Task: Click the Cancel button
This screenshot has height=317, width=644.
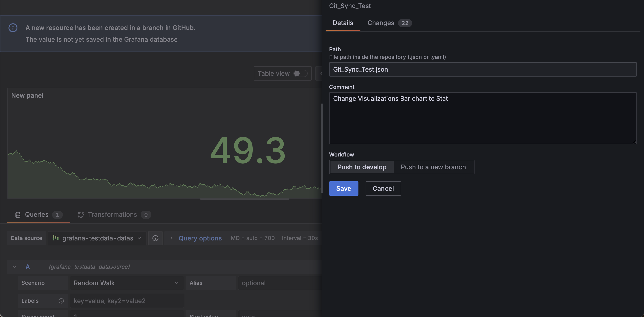Action: tap(383, 188)
